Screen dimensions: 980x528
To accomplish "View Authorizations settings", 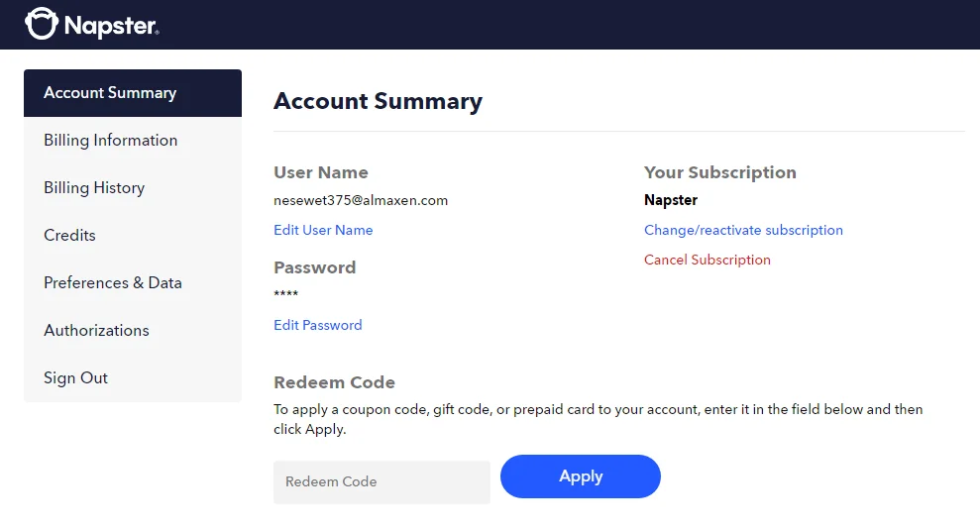I will tap(133, 330).
